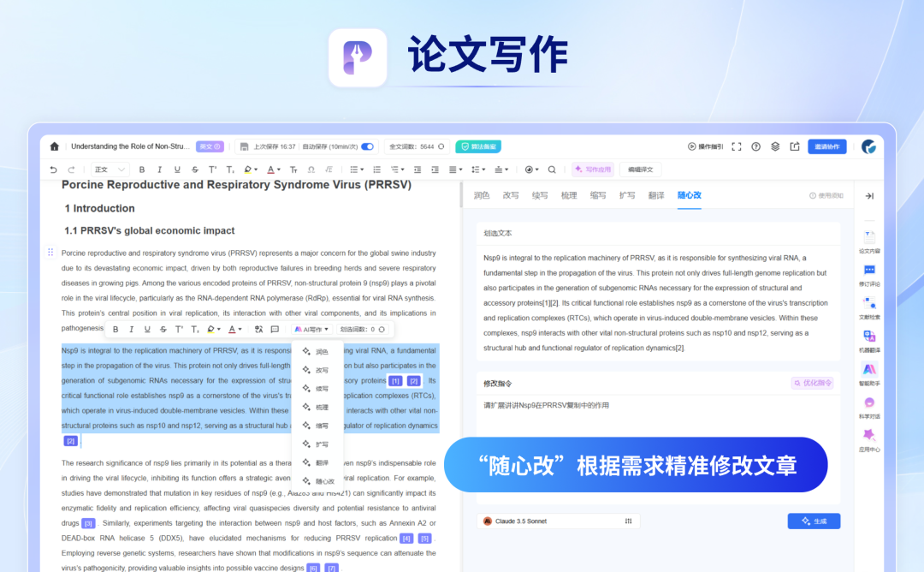Open the stacked-layers icon in the header
The height and width of the screenshot is (572, 924).
pos(775,146)
